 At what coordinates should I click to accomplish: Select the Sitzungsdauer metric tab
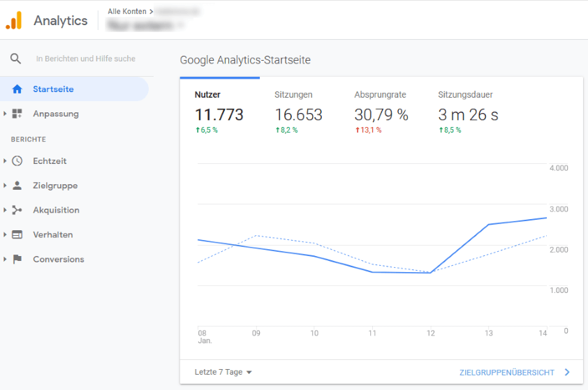point(469,112)
